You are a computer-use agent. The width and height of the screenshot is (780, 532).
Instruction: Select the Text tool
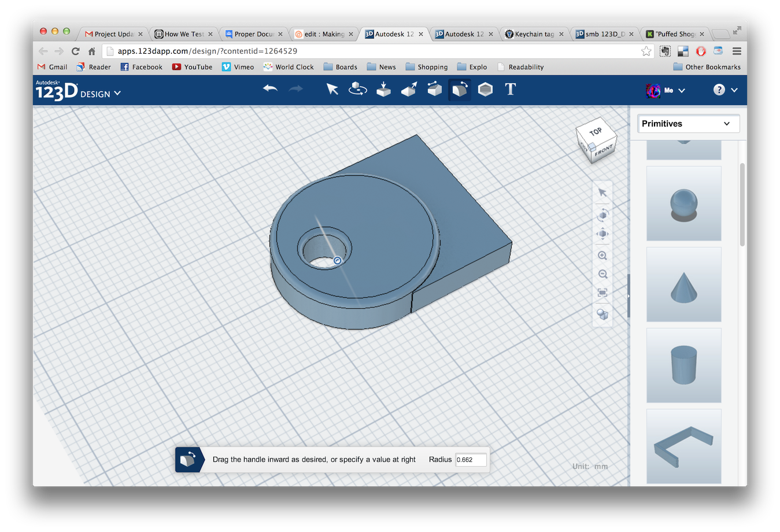[x=511, y=89]
